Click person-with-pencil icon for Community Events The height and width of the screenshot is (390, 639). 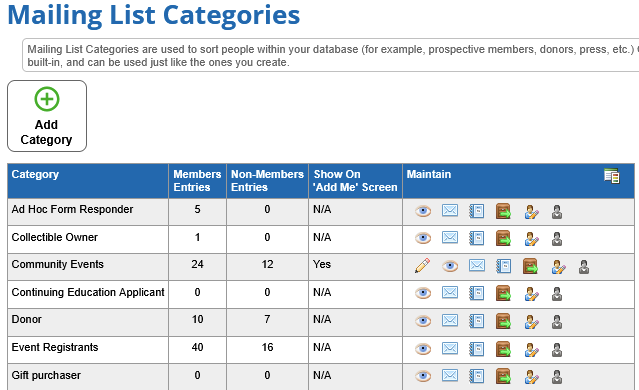click(558, 267)
